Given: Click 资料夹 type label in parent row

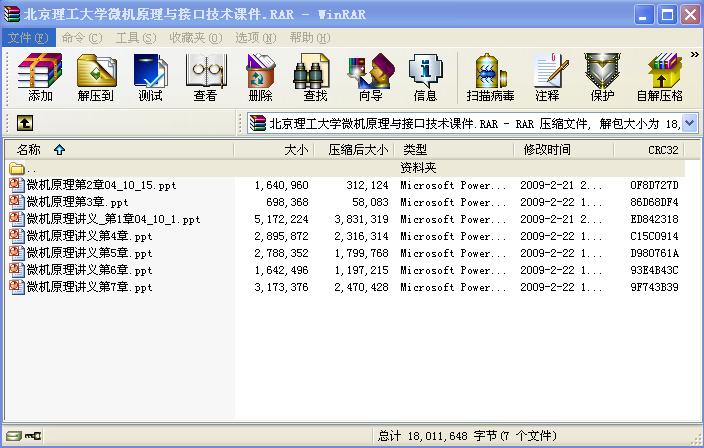Looking at the screenshot, I should [x=418, y=168].
